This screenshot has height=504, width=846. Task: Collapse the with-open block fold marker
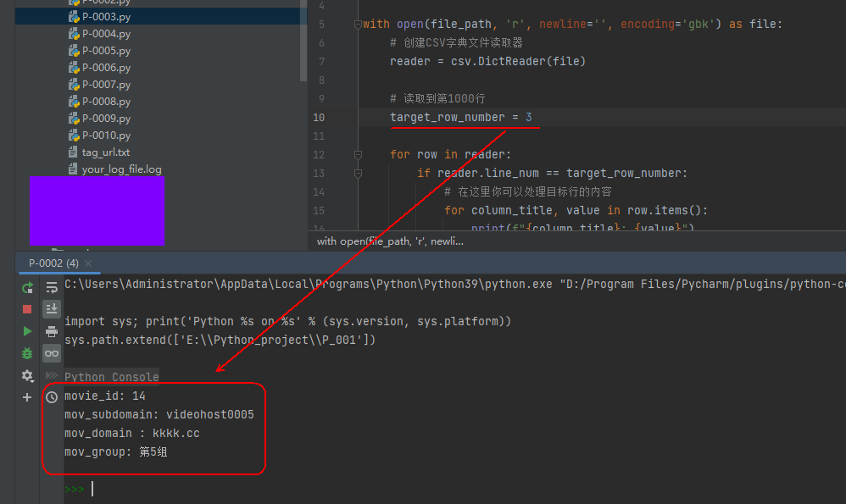[358, 25]
